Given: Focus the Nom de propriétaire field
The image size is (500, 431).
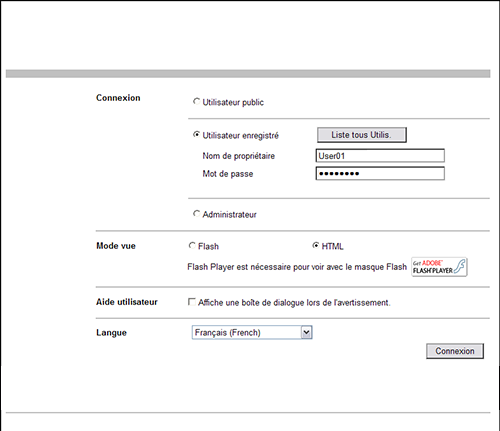Looking at the screenshot, I should 380,156.
